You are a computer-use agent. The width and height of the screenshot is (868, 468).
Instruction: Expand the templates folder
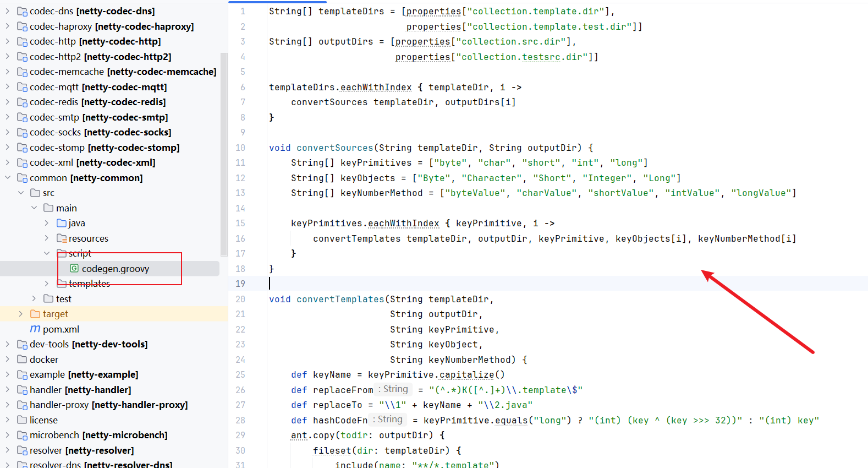click(x=47, y=284)
